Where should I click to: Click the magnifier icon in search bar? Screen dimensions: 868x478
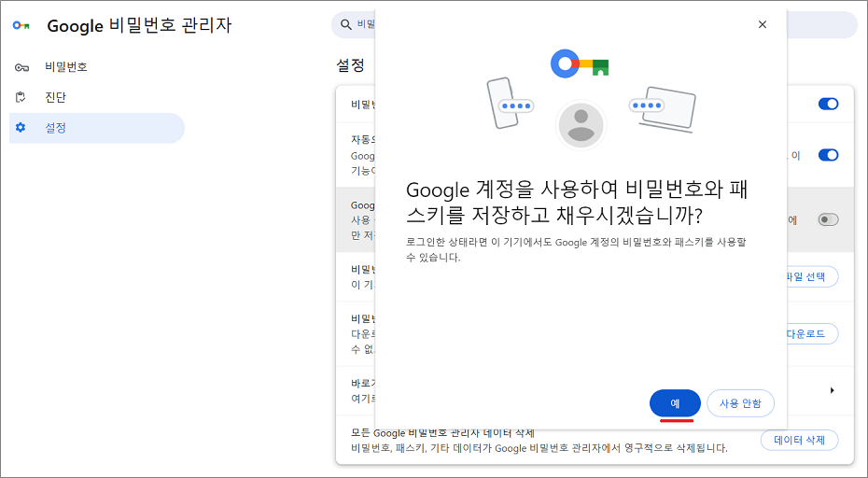point(346,24)
